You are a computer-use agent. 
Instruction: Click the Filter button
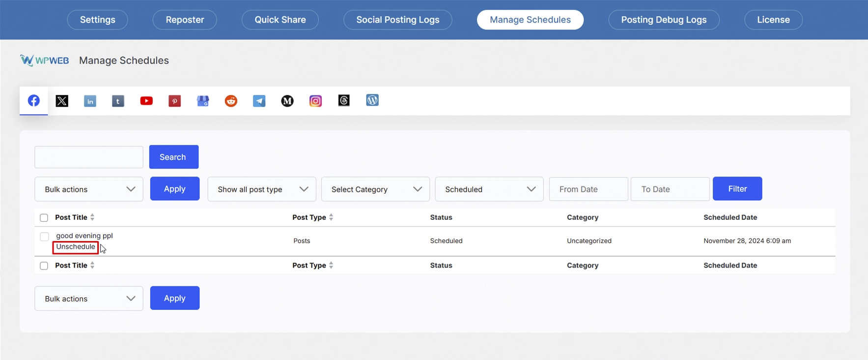737,188
